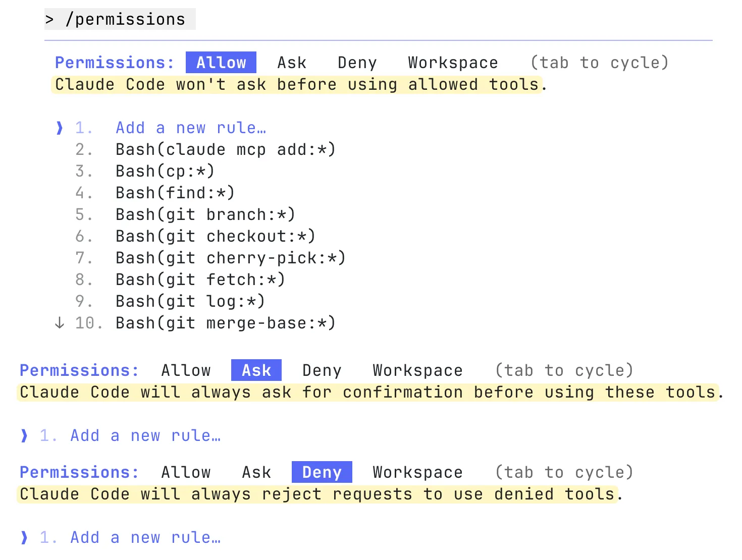Select the Bash(claude mcp add:*) rule

[225, 149]
